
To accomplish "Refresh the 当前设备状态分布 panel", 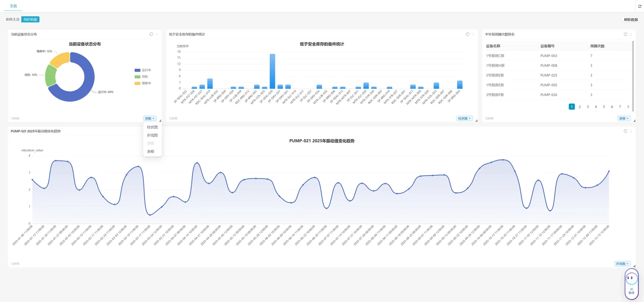I will [x=151, y=34].
